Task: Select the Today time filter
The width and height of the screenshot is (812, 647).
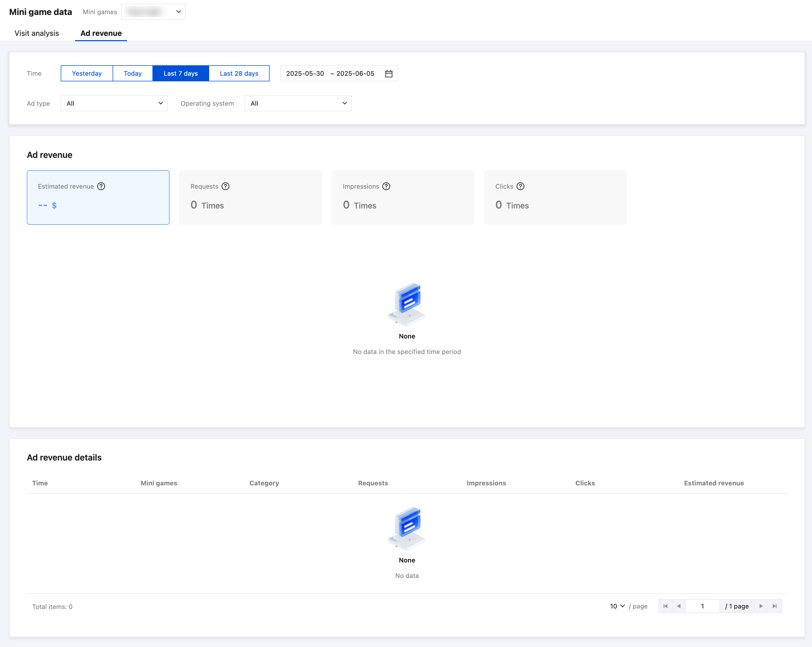Action: pyautogui.click(x=133, y=74)
